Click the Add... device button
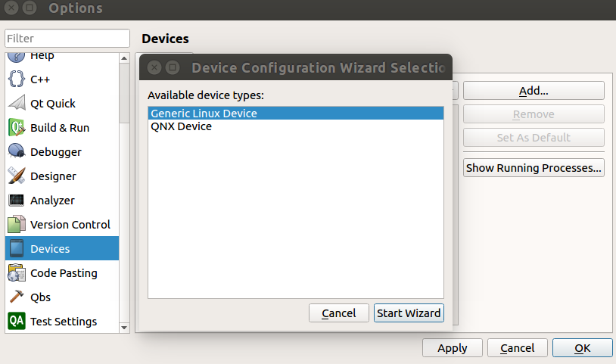Screen dimensions: 616x364 click(534, 91)
